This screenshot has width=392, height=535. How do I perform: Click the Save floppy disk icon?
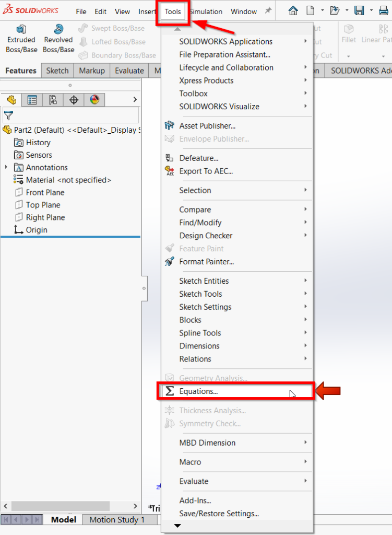(x=359, y=10)
